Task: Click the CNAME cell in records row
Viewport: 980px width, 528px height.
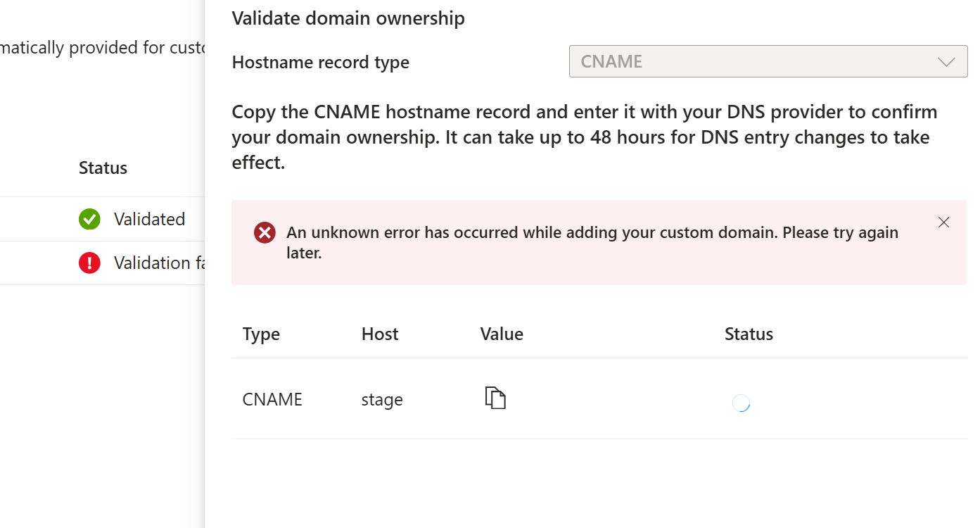Action: tap(272, 399)
